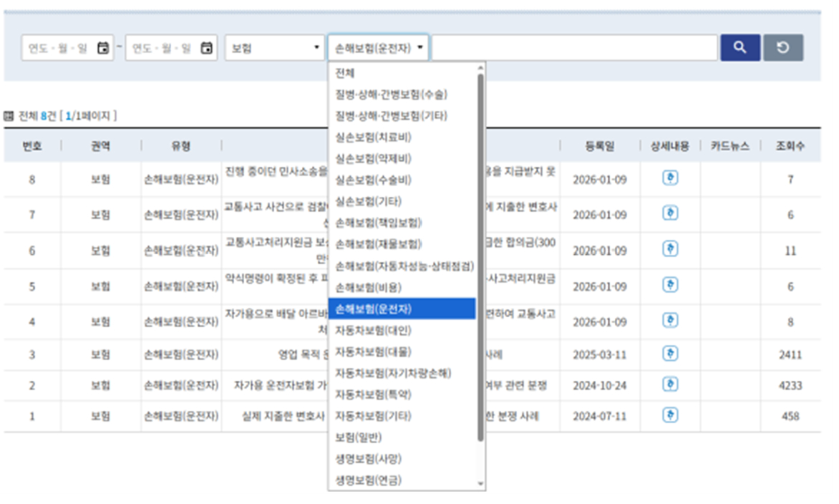Viewport: 839px width, 504px height.
Task: Pick 생명보험(사망) from the options
Action: (x=369, y=458)
